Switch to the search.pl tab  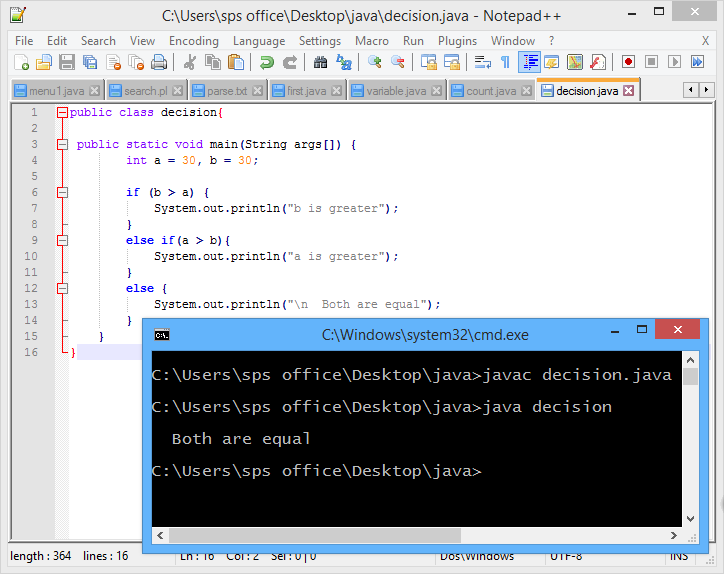[145, 91]
